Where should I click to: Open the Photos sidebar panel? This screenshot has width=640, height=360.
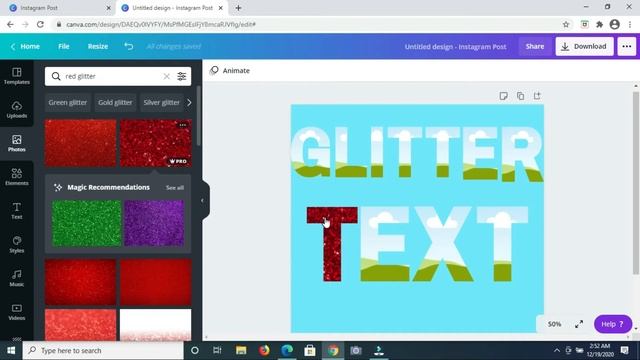pos(17,143)
